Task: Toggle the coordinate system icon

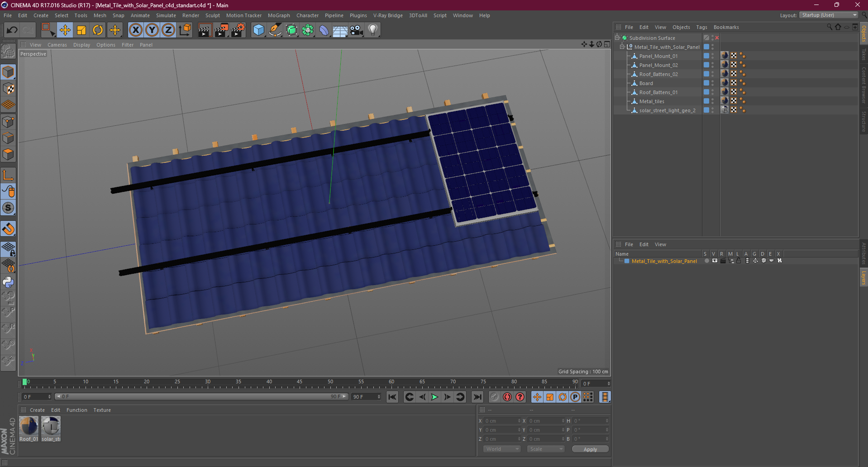Action: pos(185,30)
